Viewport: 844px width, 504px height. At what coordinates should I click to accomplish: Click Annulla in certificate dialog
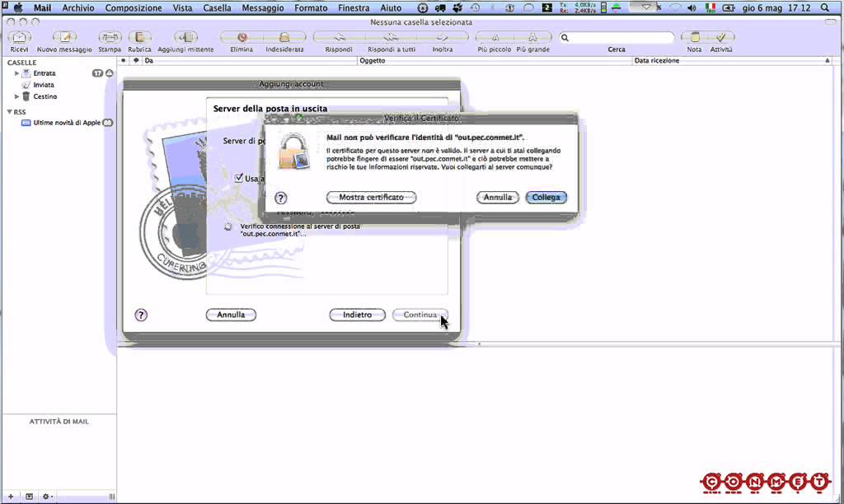tap(497, 198)
